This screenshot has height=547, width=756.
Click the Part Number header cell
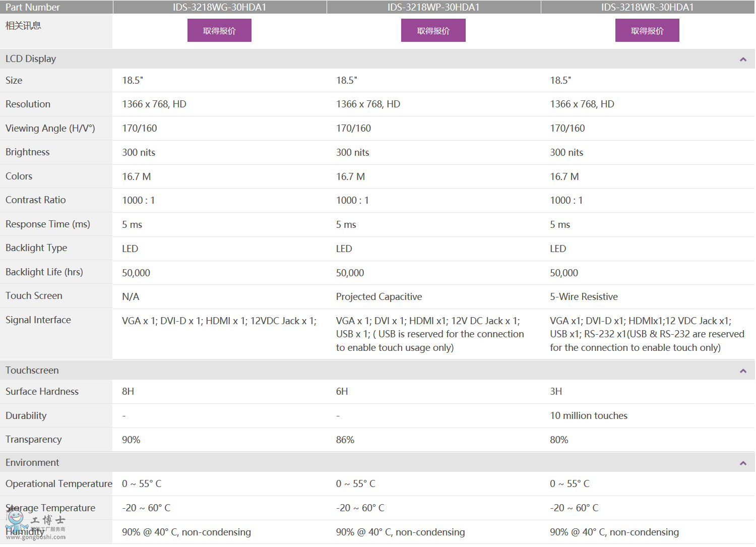tap(33, 7)
